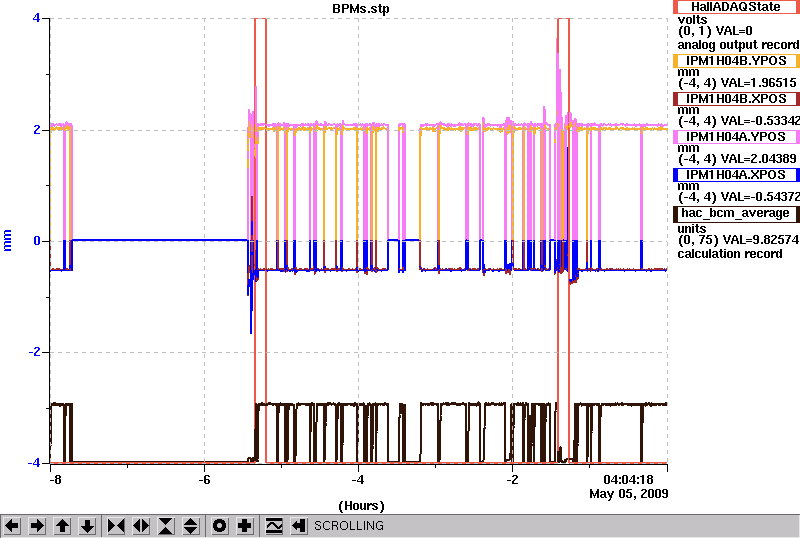Click the horizontal zoom-in bowtie icon
The height and width of the screenshot is (538, 800).
click(116, 526)
